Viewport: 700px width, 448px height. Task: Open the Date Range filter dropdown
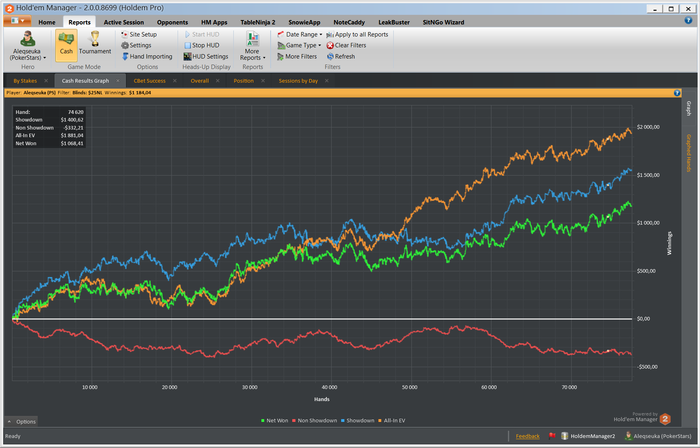point(300,34)
